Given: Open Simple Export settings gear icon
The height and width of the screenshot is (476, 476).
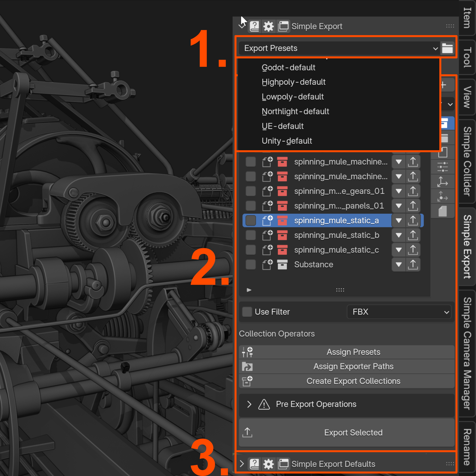Looking at the screenshot, I should (268, 26).
